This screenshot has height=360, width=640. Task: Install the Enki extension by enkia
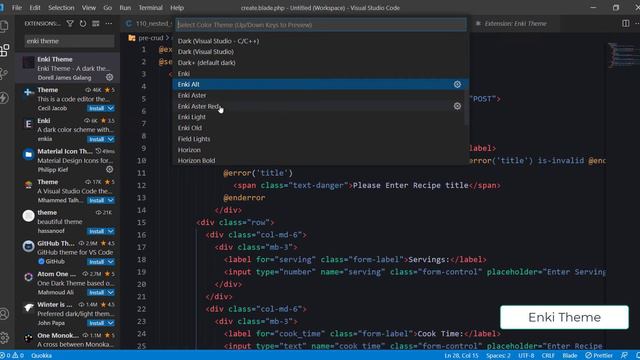click(97, 139)
